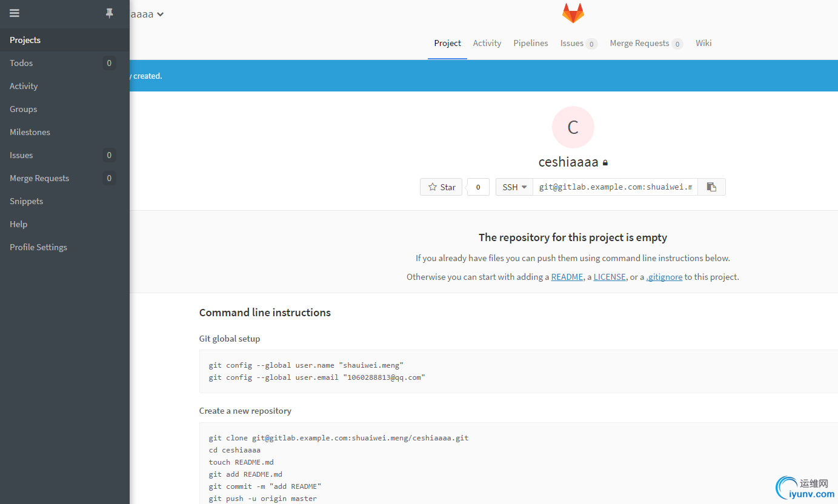Expand the project name dropdown chevron

tap(160, 14)
